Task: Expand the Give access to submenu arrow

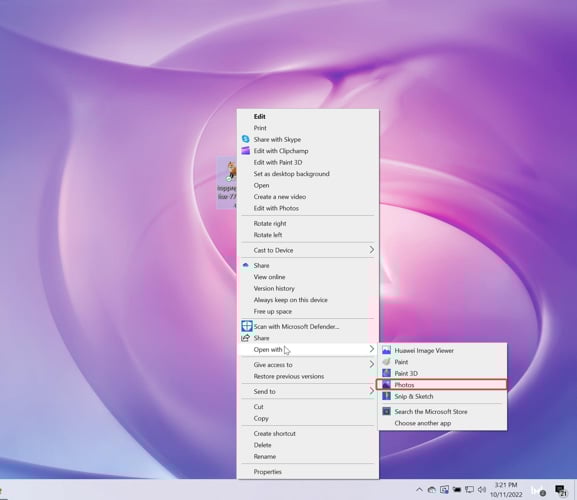Action: [372, 364]
